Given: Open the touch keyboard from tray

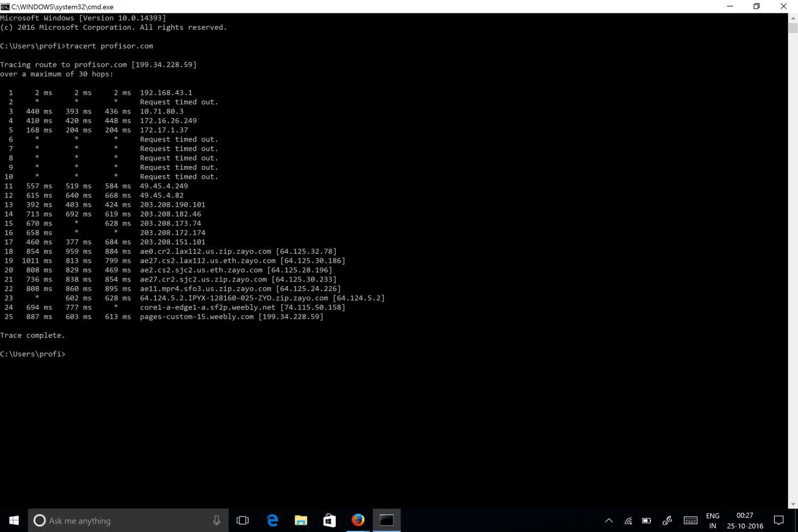Looking at the screenshot, I should (x=691, y=521).
